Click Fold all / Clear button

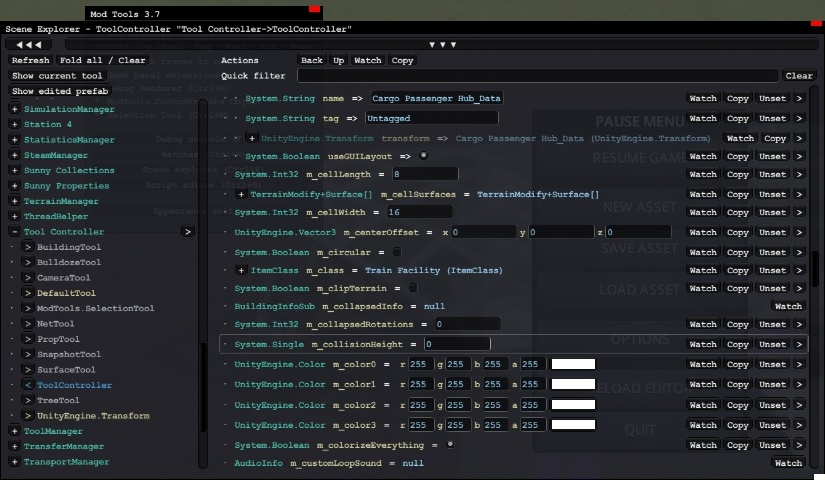coord(102,60)
